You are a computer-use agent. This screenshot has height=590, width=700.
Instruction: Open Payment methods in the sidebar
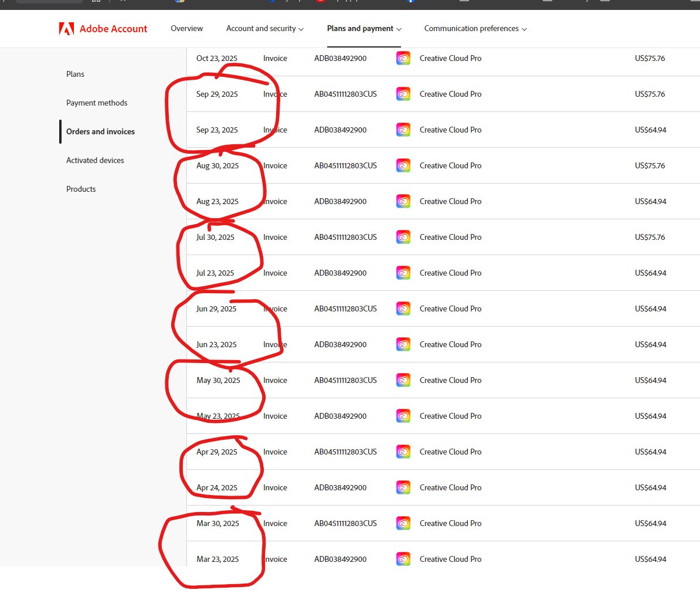[97, 103]
